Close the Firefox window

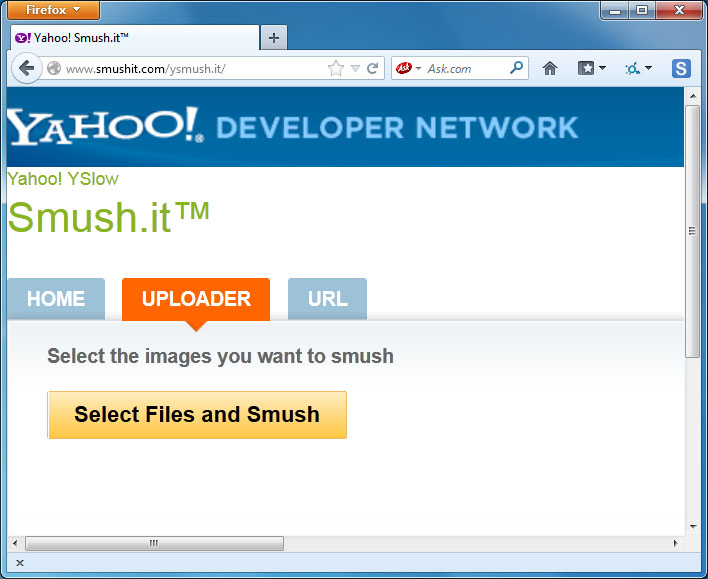[679, 10]
